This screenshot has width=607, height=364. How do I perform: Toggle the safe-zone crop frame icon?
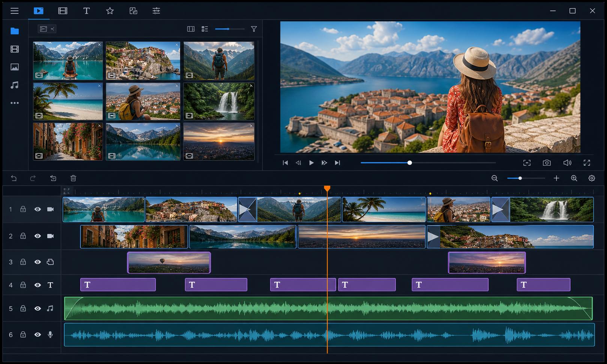[x=527, y=163]
